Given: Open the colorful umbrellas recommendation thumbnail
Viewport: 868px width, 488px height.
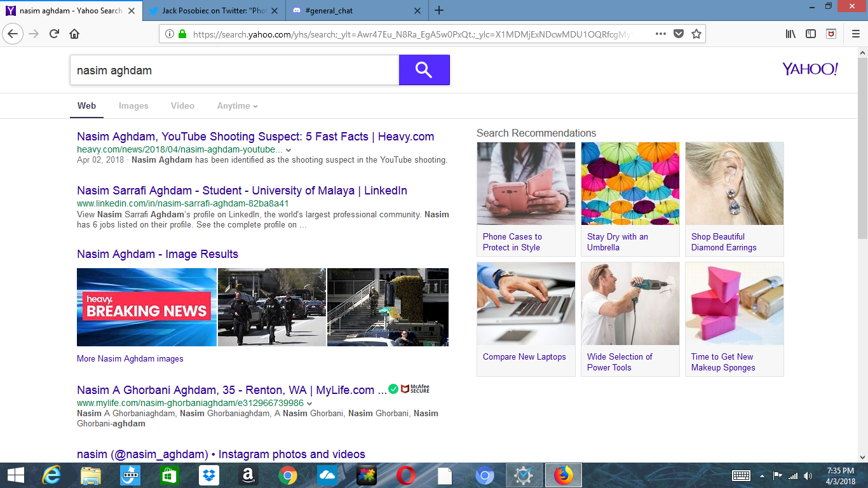Looking at the screenshot, I should coord(630,183).
